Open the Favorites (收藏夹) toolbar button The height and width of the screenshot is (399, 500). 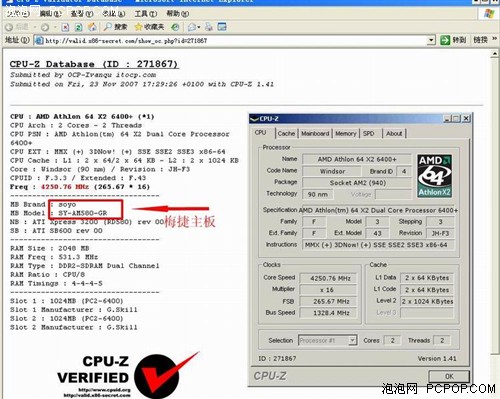(149, 27)
